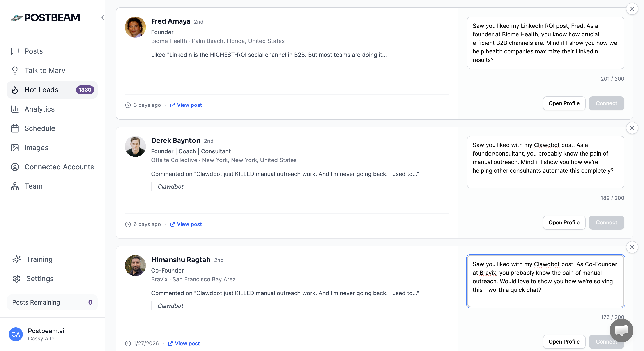Click the Postbeam logo

pyautogui.click(x=45, y=17)
